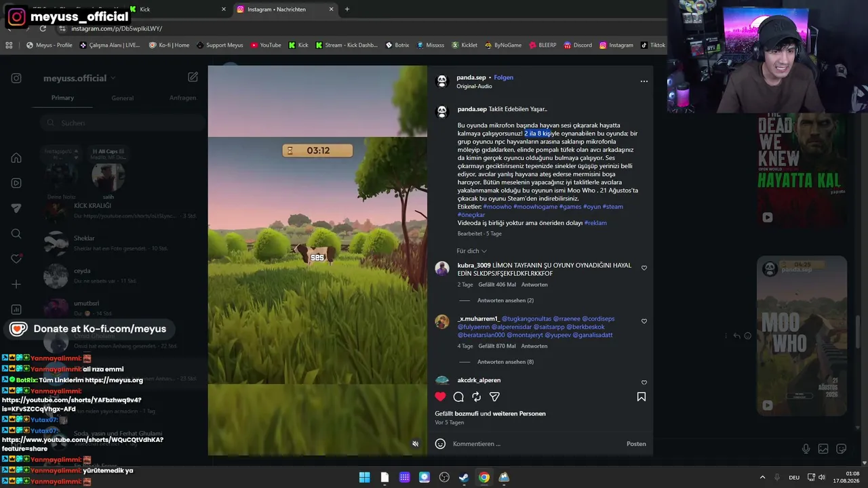Open Instagram home from the sidebar
Screen dimensions: 868x488
16,158
